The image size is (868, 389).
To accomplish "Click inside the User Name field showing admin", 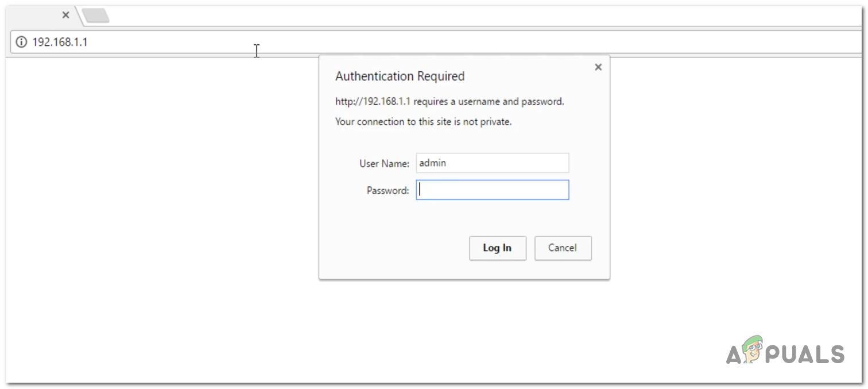I will click(x=492, y=163).
